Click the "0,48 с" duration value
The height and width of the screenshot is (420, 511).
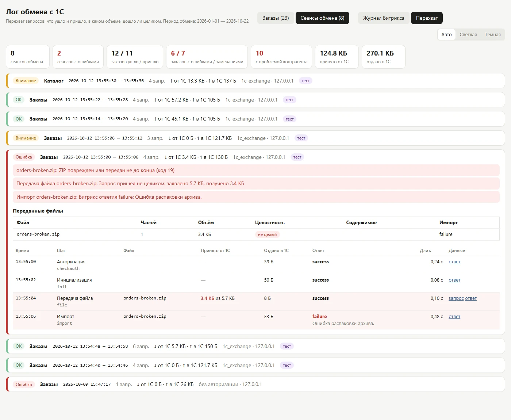pos(437,317)
